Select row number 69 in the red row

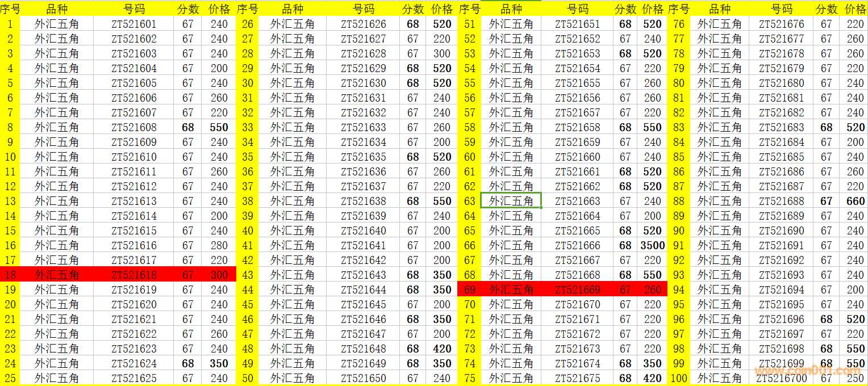(469, 289)
